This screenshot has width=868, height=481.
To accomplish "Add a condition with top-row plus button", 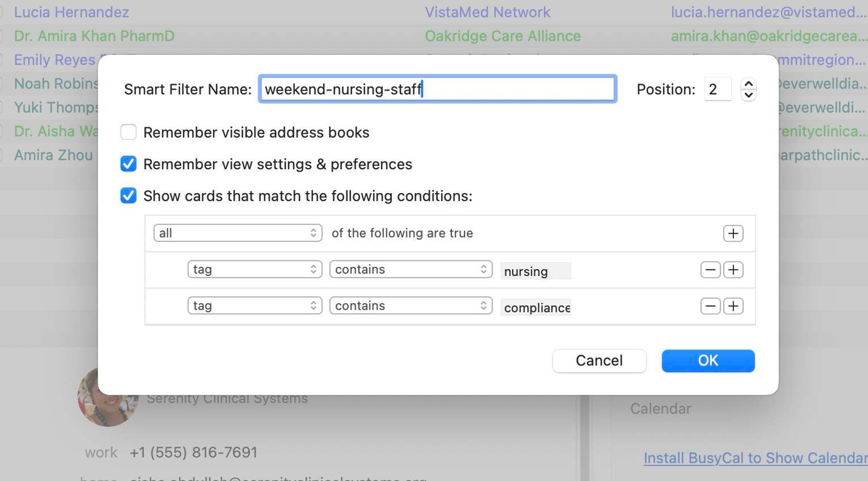I will [733, 233].
